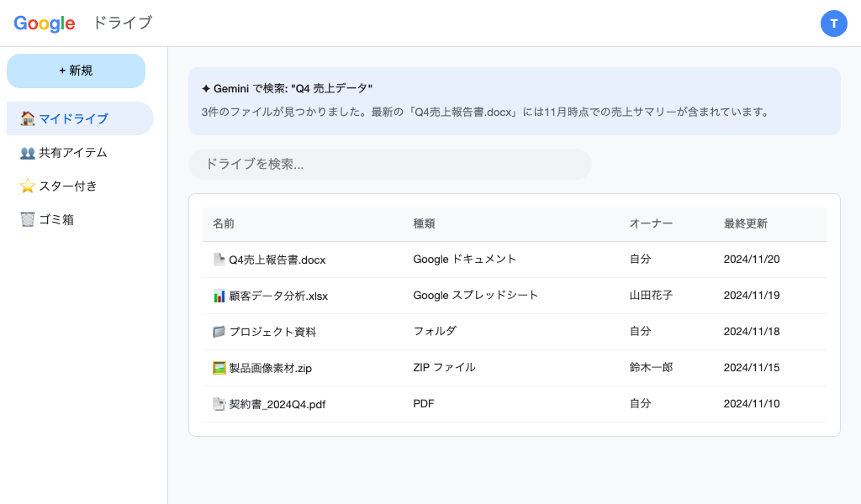Click the Gemini sparkle icon in the banner
Image resolution: width=861 pixels, height=504 pixels.
206,87
